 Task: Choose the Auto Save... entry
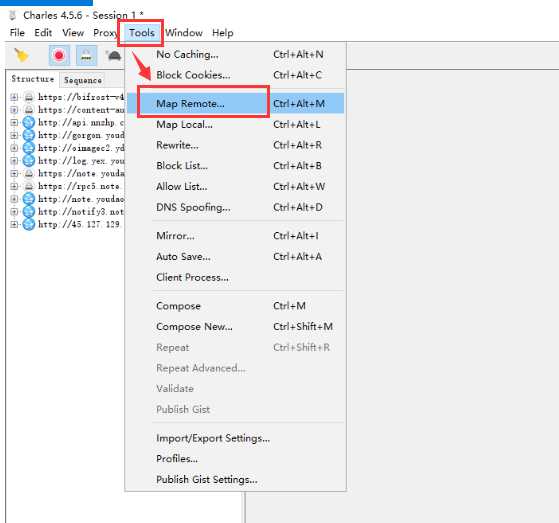[235, 256]
